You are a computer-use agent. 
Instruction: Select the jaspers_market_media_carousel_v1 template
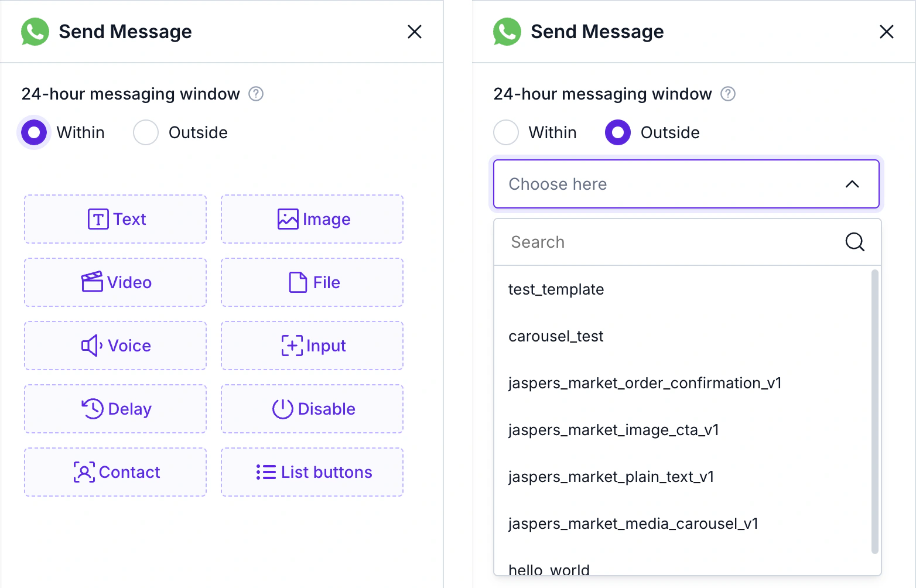(x=683, y=524)
